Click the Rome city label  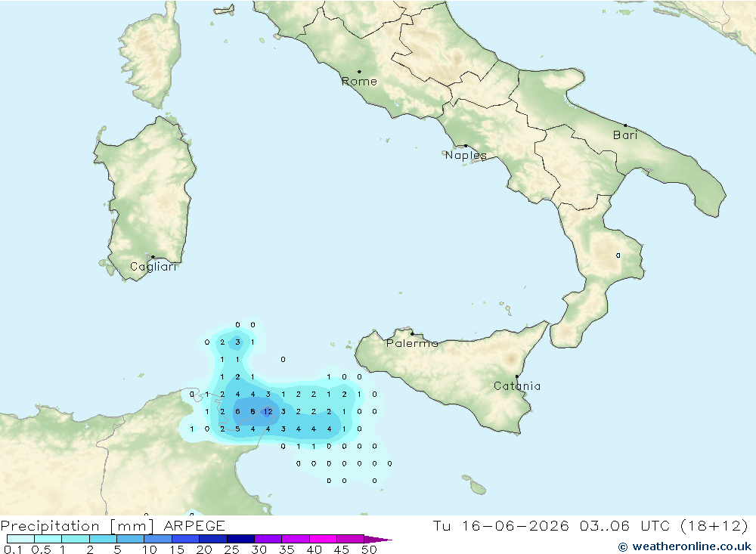click(359, 82)
